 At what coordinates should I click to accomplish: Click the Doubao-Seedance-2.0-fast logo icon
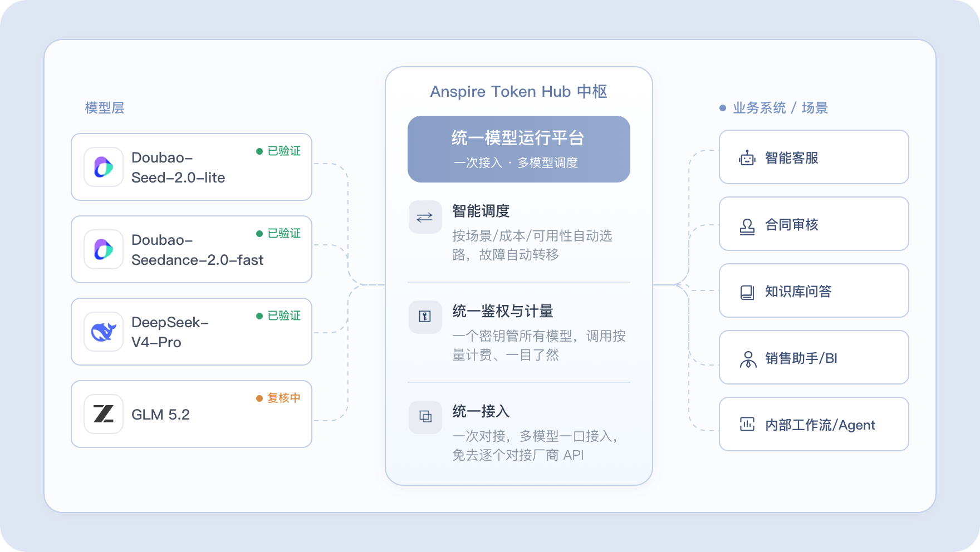[104, 249]
